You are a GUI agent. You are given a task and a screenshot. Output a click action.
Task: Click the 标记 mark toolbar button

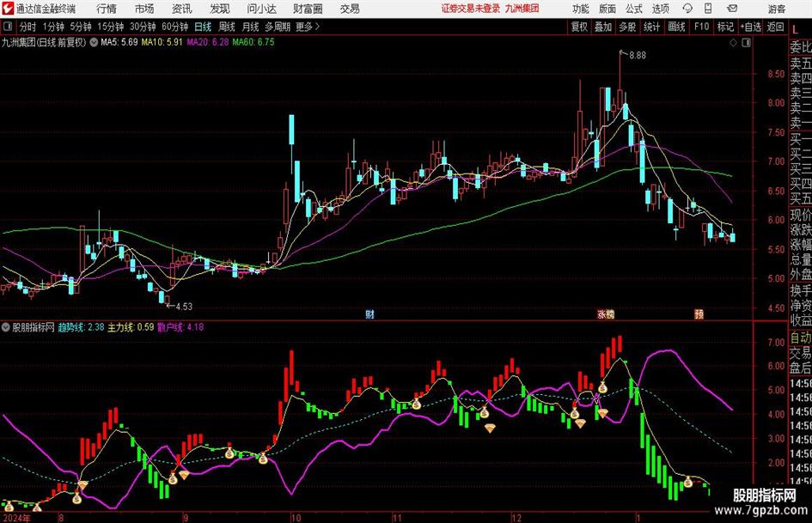click(x=725, y=27)
